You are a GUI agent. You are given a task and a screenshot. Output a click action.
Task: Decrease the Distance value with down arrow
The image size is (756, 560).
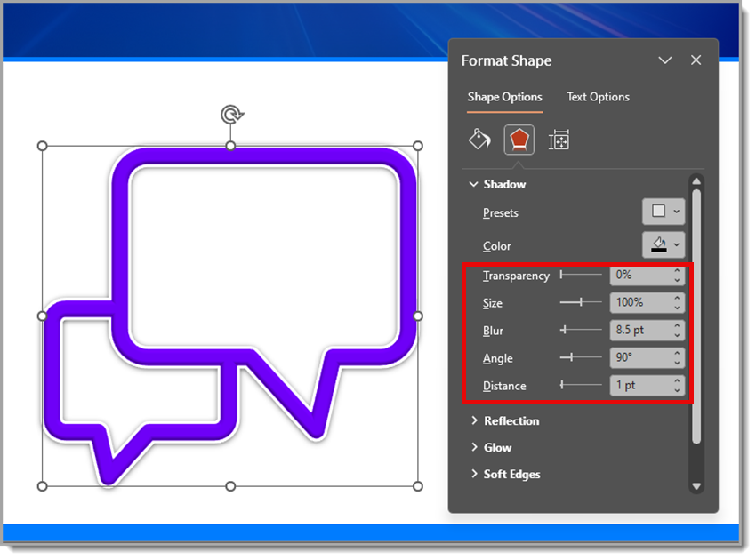[678, 390]
